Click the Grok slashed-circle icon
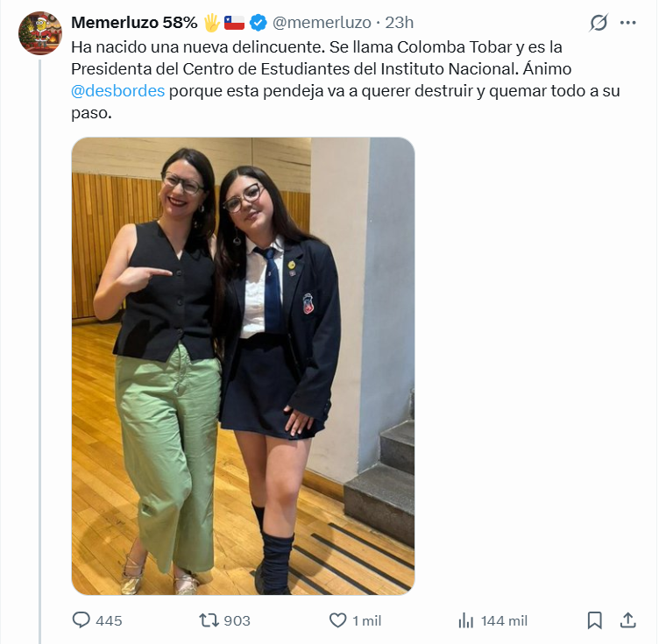Viewport: 666px width, 644px height. (x=599, y=23)
